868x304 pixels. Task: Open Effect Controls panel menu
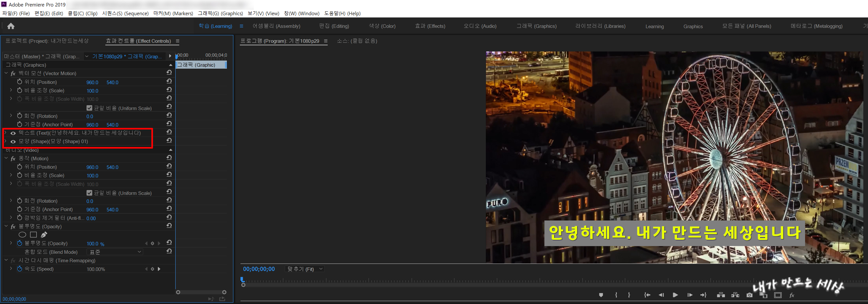(178, 41)
